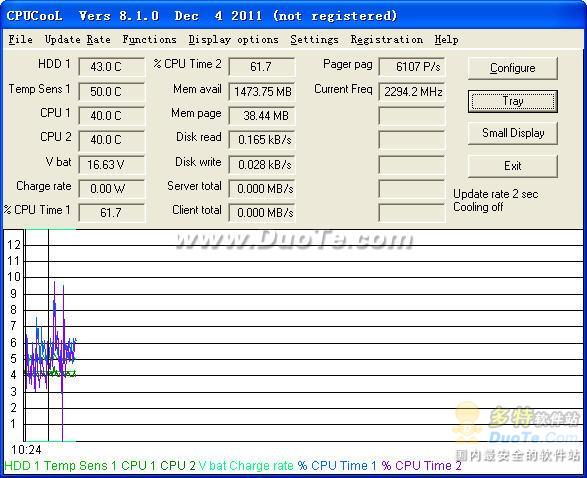
Task: Click the CPUCool window title bar
Action: 294,15
